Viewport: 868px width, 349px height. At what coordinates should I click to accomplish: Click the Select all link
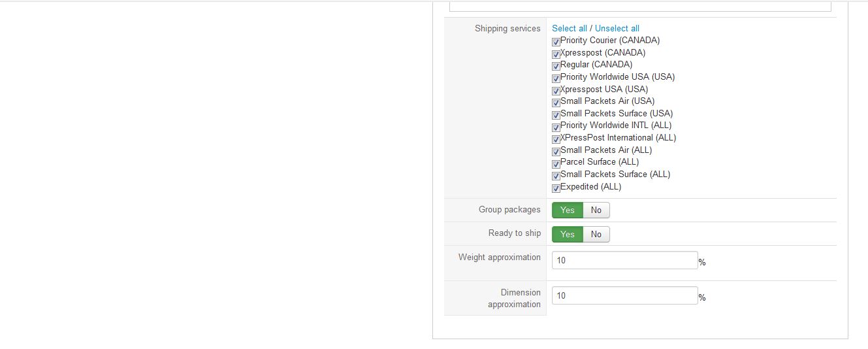(x=570, y=28)
